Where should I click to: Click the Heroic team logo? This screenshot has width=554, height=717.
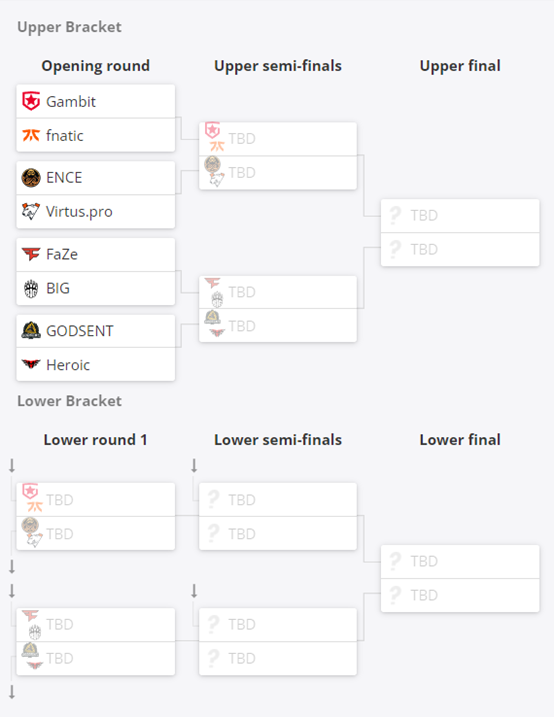31,364
